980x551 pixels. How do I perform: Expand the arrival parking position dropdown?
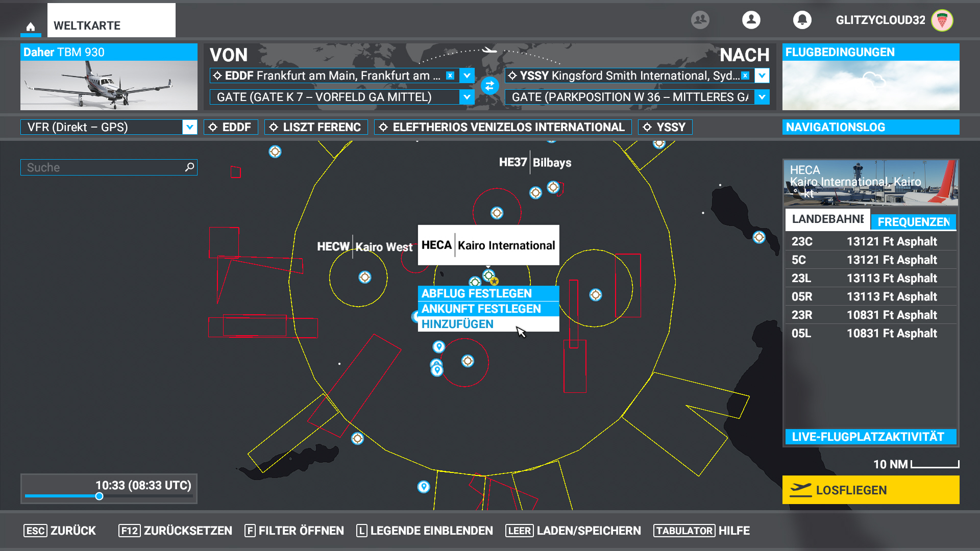pos(762,97)
